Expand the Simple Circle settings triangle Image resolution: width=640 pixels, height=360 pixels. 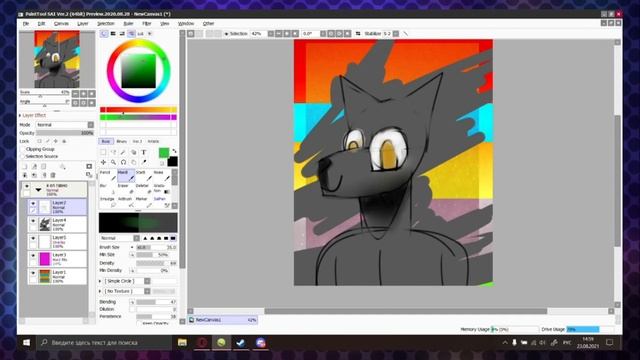(100, 281)
